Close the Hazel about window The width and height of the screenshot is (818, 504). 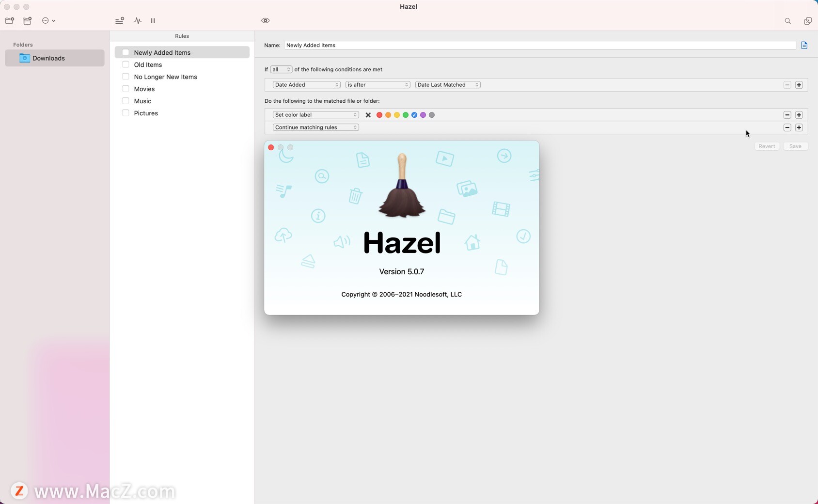point(271,147)
